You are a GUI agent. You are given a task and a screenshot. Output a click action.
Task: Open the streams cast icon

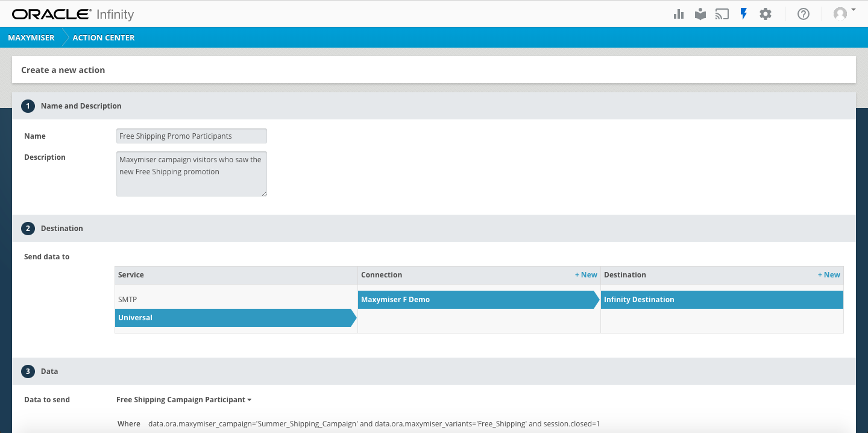click(x=722, y=14)
